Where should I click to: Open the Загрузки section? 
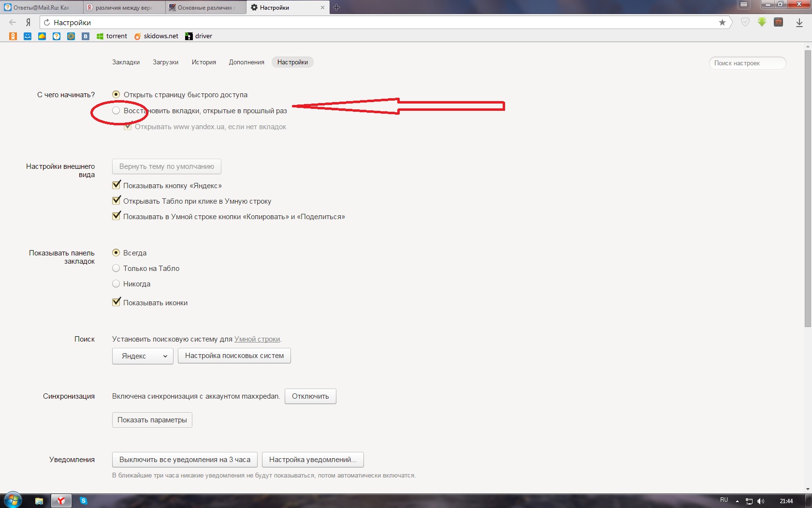[166, 62]
